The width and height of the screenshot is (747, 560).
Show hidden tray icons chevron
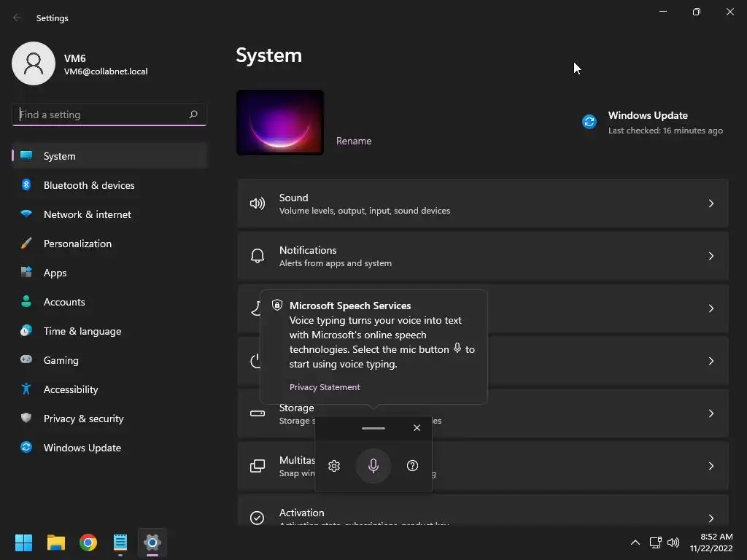click(635, 542)
